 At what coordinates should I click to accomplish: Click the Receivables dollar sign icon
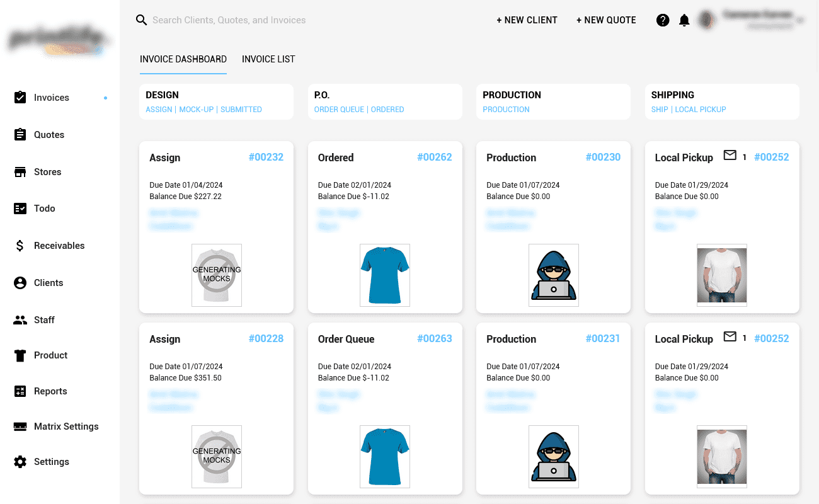(20, 246)
